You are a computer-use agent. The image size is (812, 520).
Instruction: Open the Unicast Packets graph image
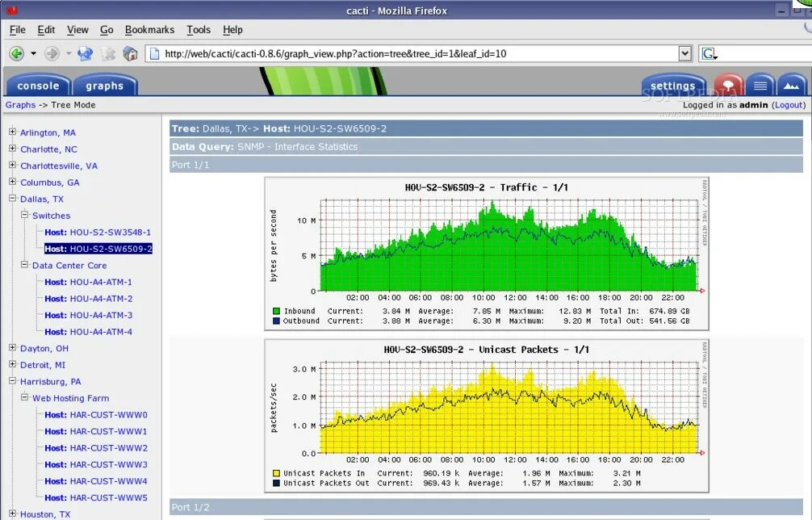pos(486,415)
